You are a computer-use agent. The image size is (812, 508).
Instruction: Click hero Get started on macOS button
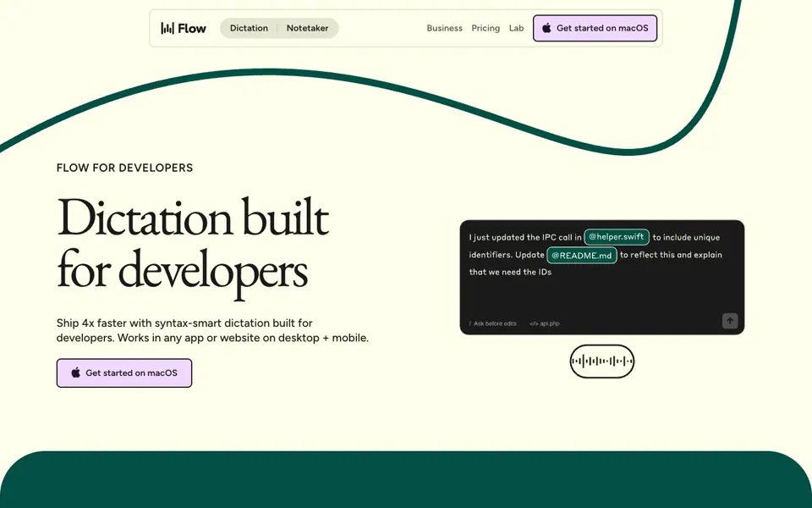tap(124, 373)
